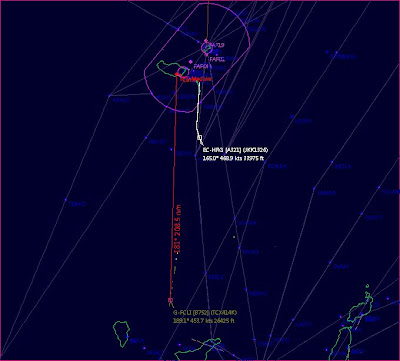This screenshot has width=400, height=361.
Task: Click the ABALO waypoint label
Action: tap(122, 100)
